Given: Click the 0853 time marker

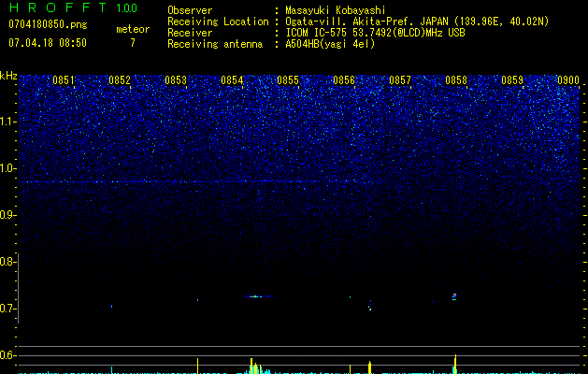Looking at the screenshot, I should (x=176, y=80).
